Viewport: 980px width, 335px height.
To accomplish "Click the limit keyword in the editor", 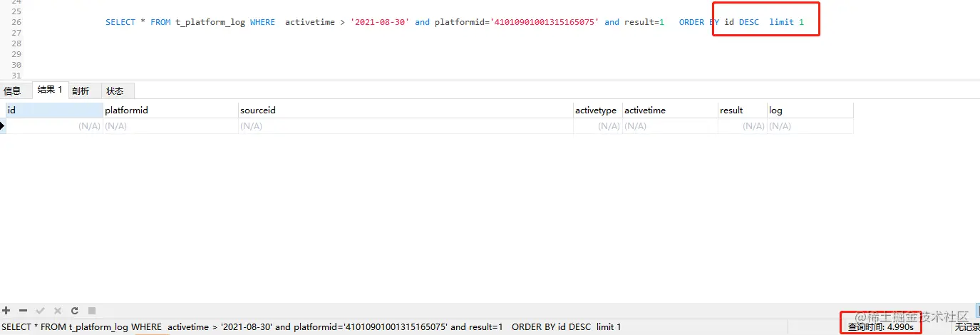I will tap(781, 22).
